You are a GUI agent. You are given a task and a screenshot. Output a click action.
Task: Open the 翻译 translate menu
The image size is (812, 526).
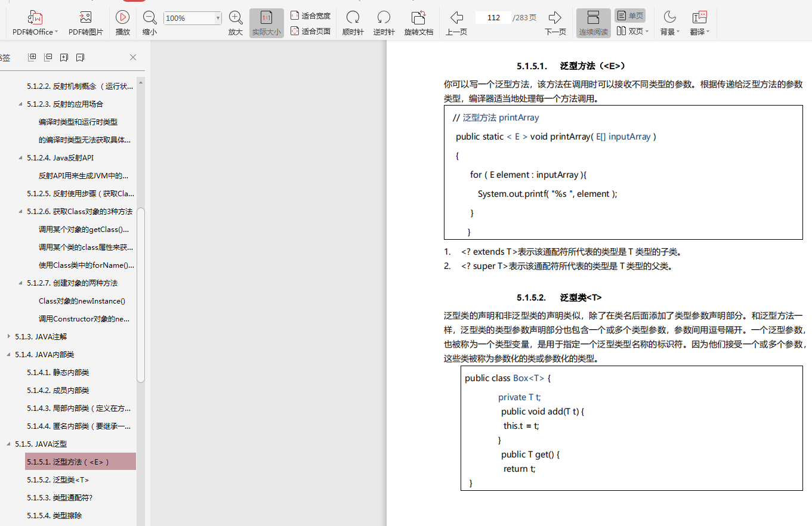698,22
